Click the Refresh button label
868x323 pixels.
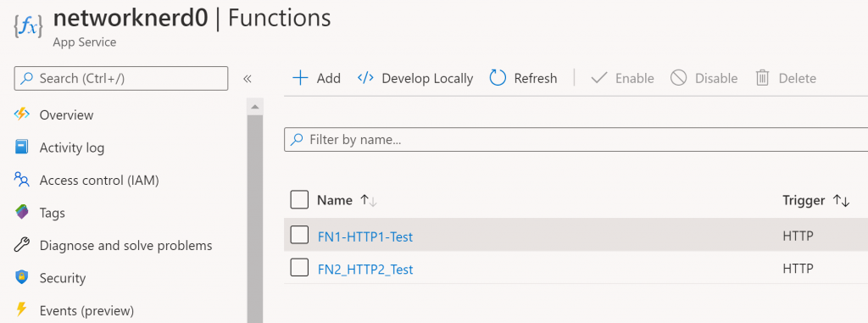tap(536, 79)
